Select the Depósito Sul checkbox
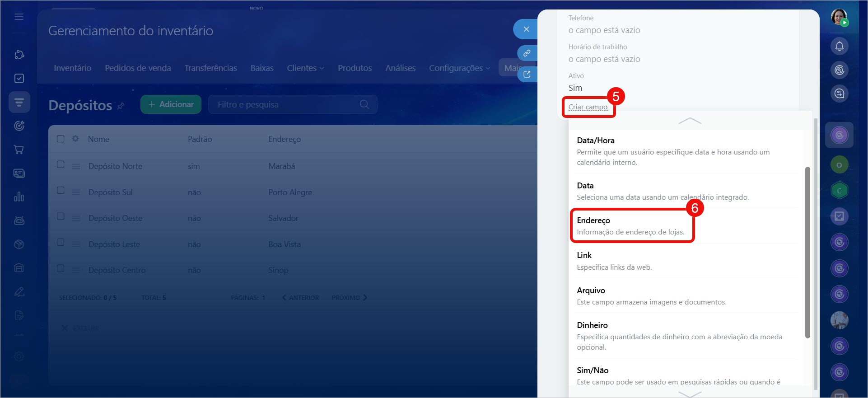 click(x=61, y=191)
